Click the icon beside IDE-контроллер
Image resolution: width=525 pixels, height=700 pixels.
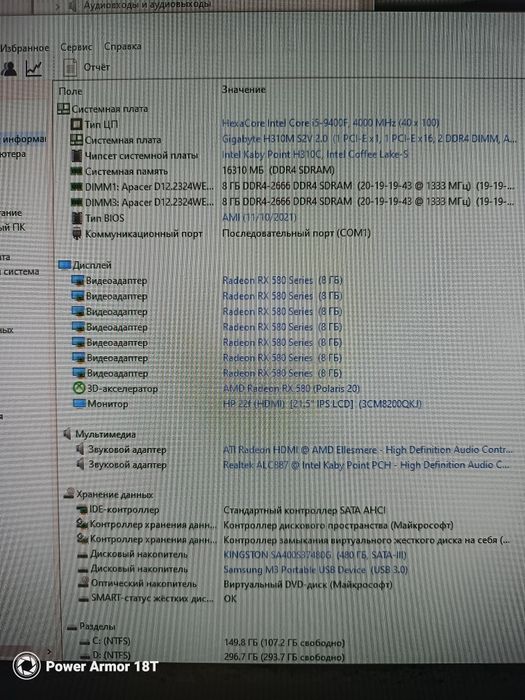click(82, 509)
